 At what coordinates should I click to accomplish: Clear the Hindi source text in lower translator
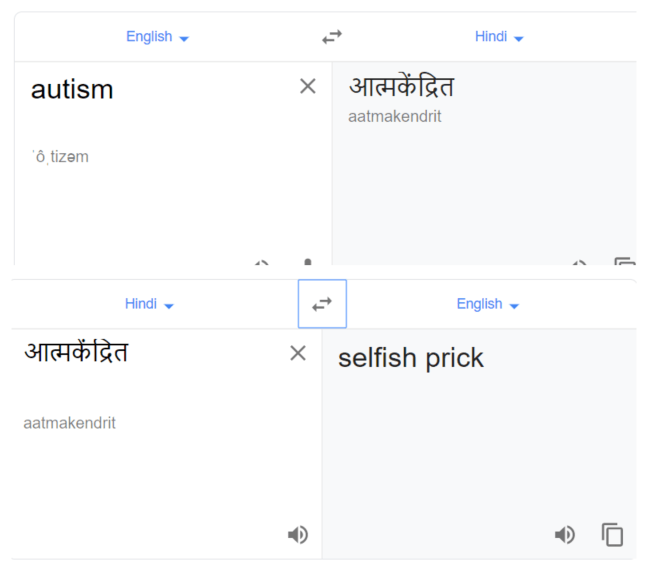298,353
